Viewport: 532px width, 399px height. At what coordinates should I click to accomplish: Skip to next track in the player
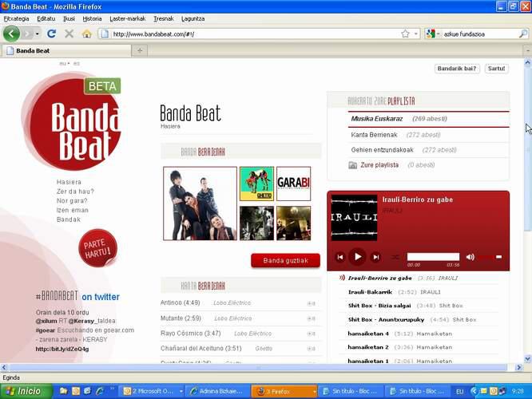376,257
